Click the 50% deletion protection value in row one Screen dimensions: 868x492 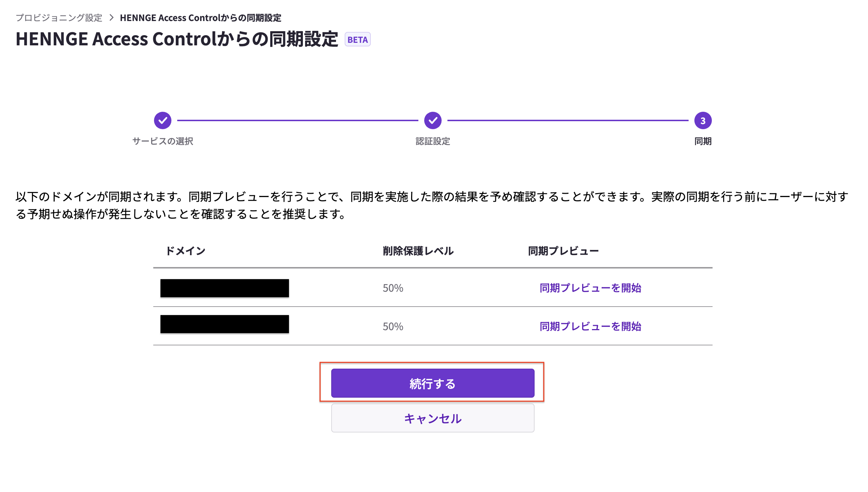click(392, 287)
